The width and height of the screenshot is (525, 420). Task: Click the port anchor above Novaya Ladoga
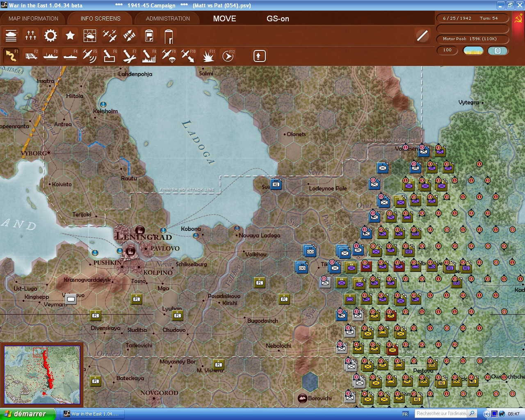click(x=237, y=228)
